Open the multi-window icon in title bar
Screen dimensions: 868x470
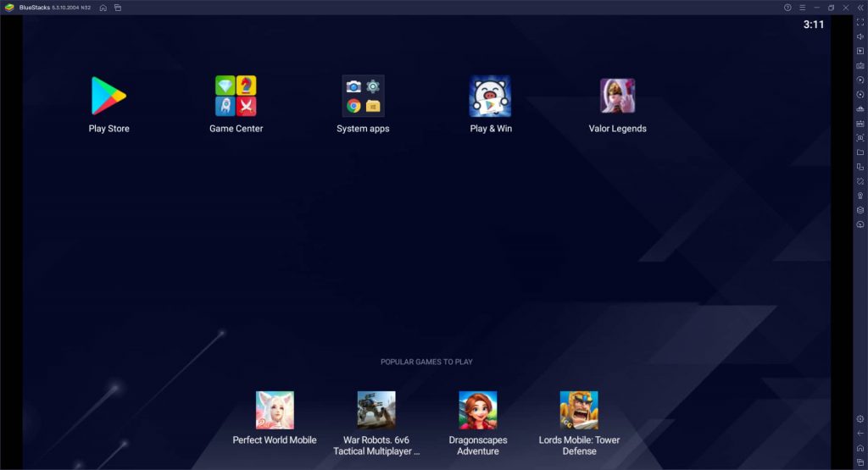pyautogui.click(x=117, y=8)
